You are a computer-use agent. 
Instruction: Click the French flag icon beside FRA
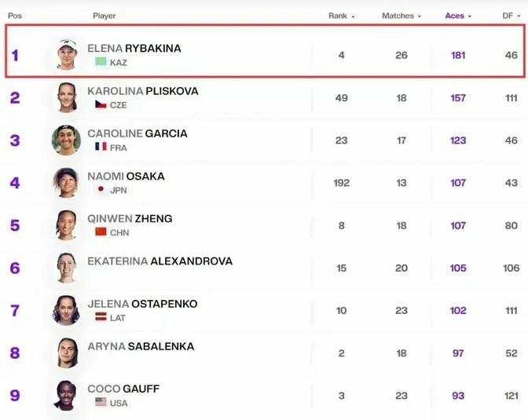[101, 147]
